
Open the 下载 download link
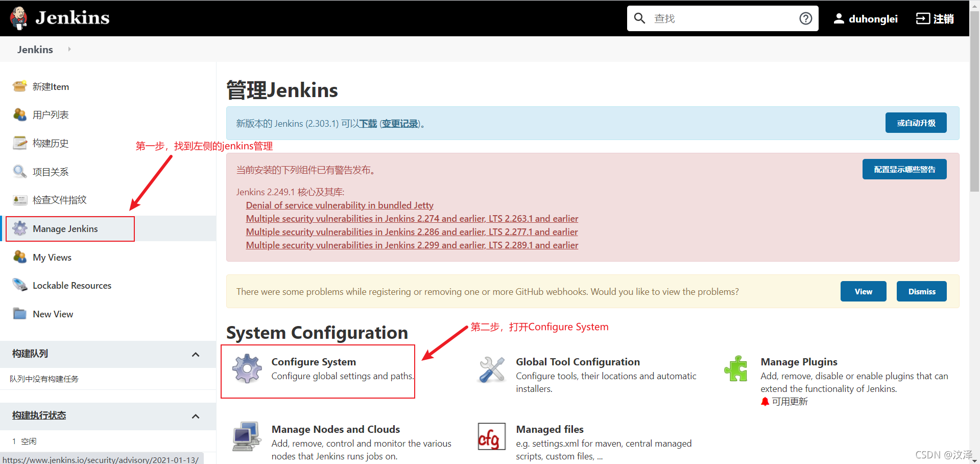pyautogui.click(x=368, y=124)
